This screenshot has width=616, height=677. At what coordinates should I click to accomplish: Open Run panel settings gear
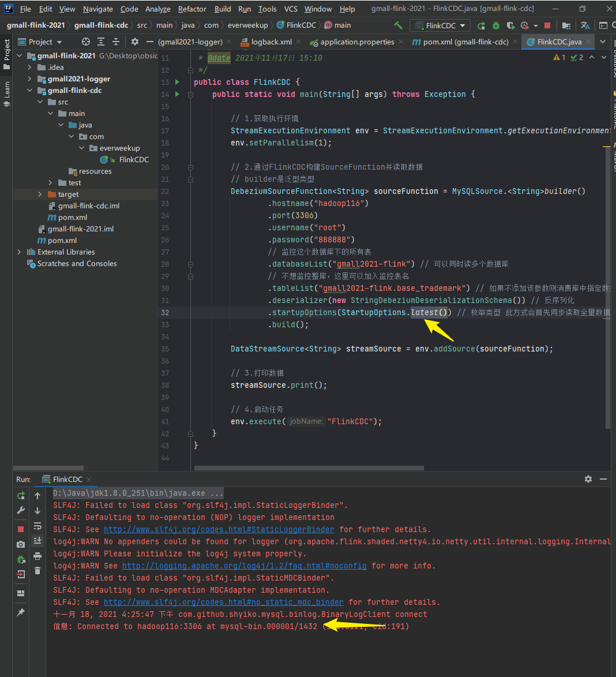(588, 479)
